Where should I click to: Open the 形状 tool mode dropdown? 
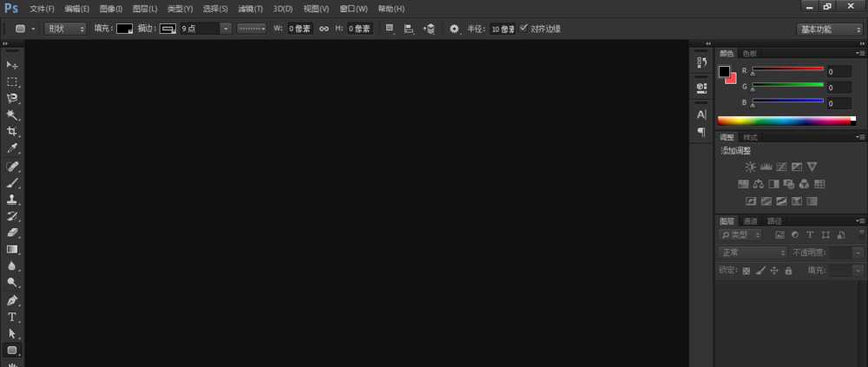[67, 29]
